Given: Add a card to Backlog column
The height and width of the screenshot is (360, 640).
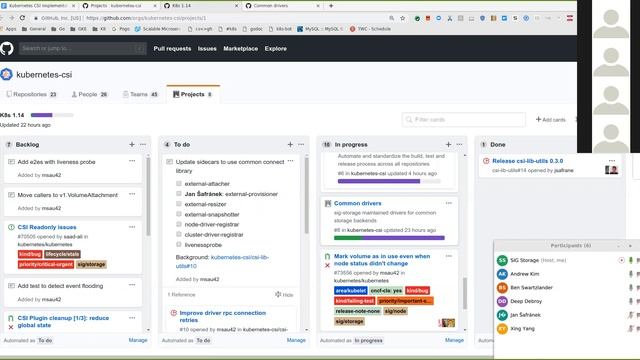Looking at the screenshot, I should click(x=131, y=144).
